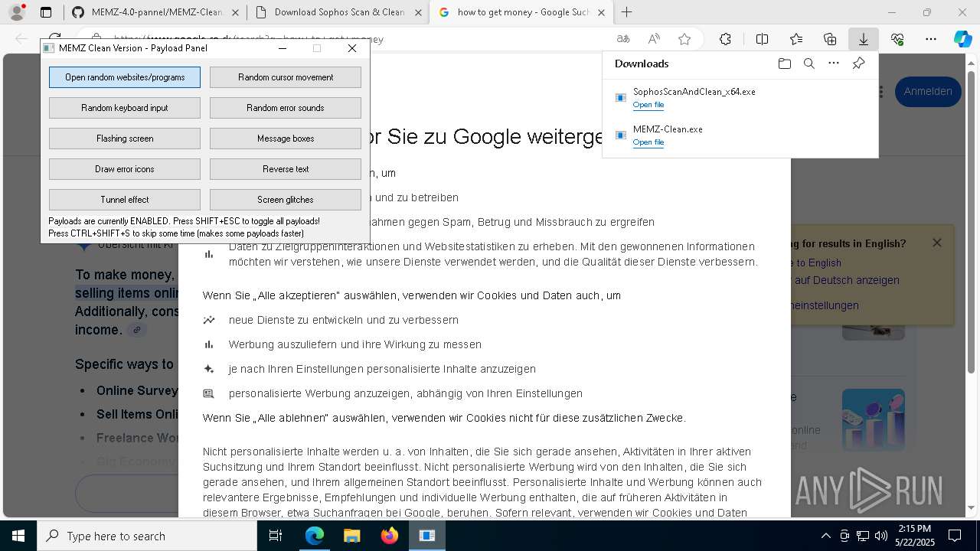Enable Random keyboard input payload
The width and height of the screenshot is (980, 551).
tap(125, 108)
